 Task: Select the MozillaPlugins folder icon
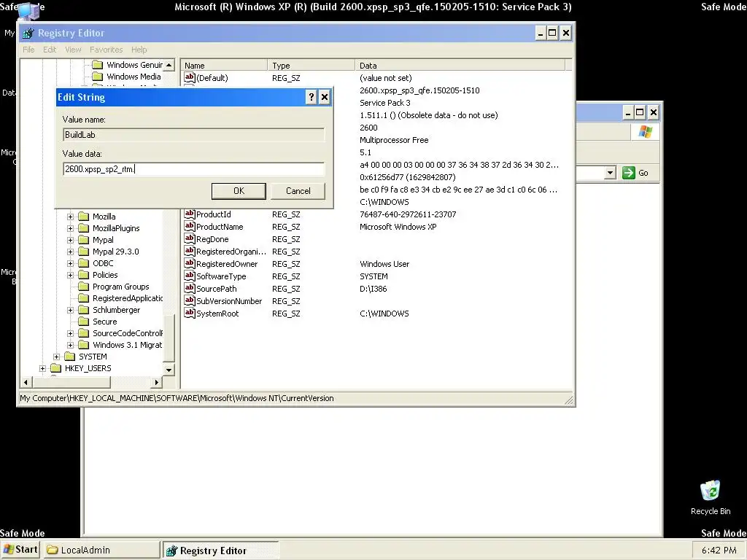point(84,228)
